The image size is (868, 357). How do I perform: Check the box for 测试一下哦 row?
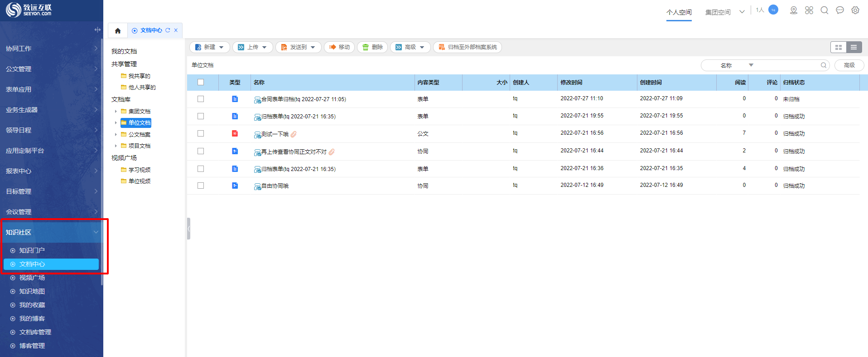[201, 133]
